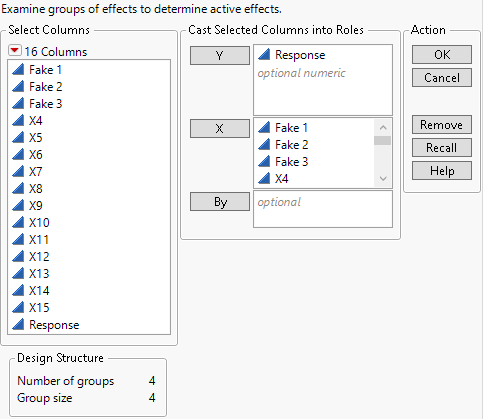This screenshot has height=419, width=483.
Task: Confirm with the OK button
Action: pyautogui.click(x=442, y=54)
